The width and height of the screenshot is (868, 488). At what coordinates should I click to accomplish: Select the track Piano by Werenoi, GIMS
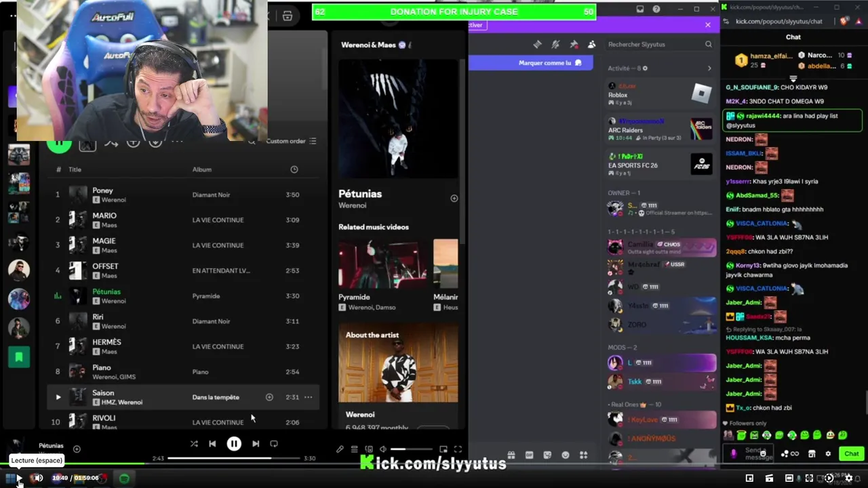click(x=183, y=371)
